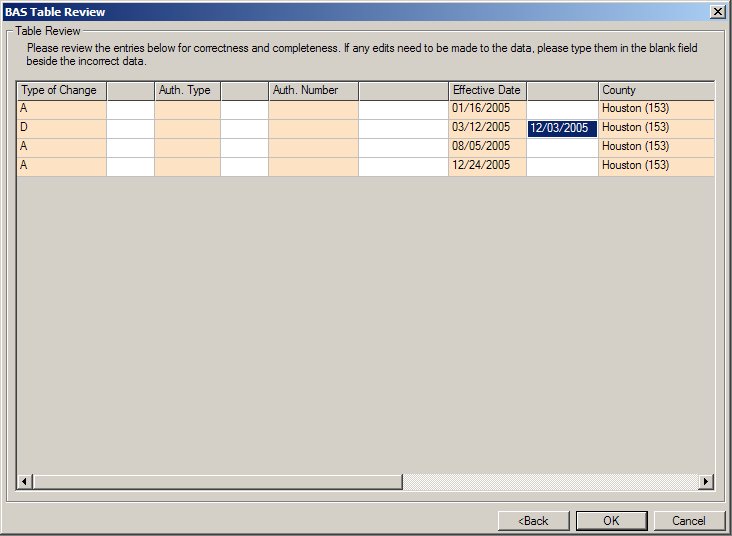Screen dimensions: 732x536
Task: Select the Auth. Type column header
Action: point(188,91)
